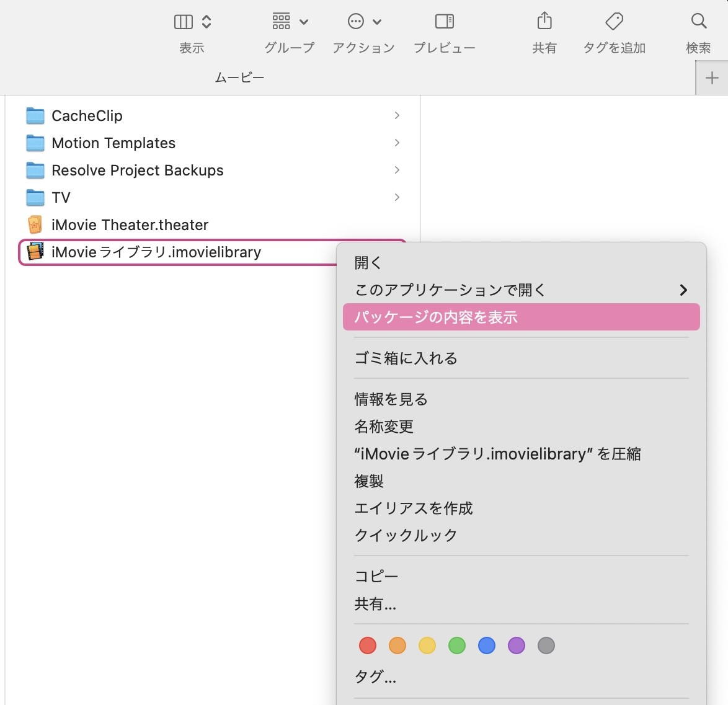The height and width of the screenshot is (705, 728).
Task: Click iMovie ライブラリ.imovielibrary file name
Action: pos(156,252)
